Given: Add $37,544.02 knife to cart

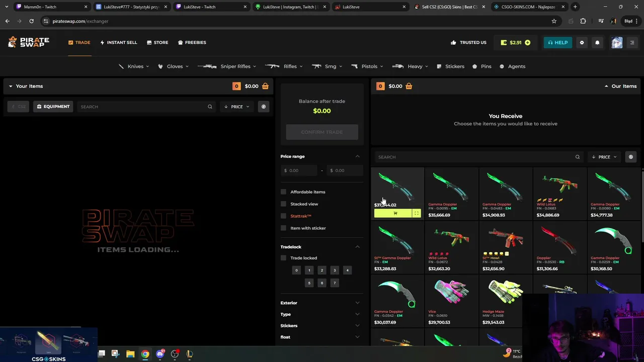Looking at the screenshot, I should 392,214.
